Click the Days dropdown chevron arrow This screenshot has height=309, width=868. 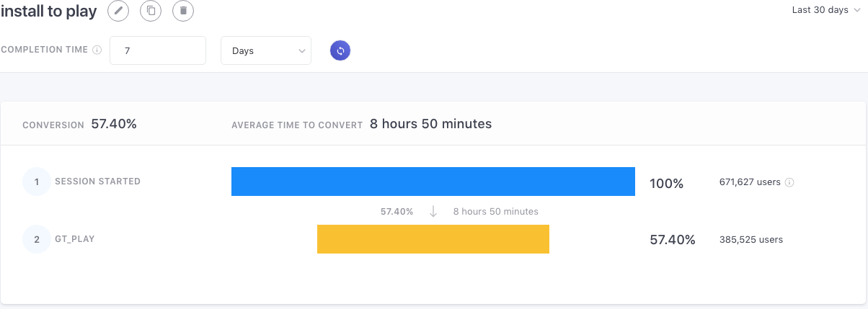pyautogui.click(x=301, y=51)
